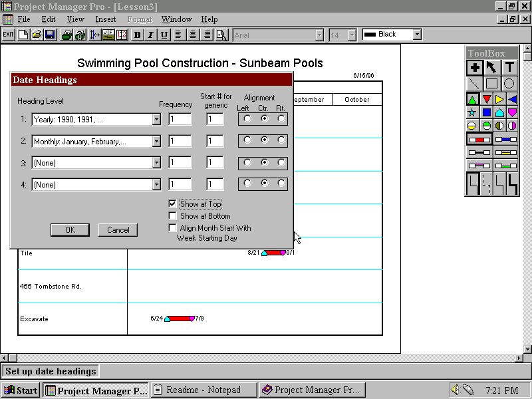The height and width of the screenshot is (399, 532).
Task: Enable the Show at Bottom checkbox
Action: (173, 216)
